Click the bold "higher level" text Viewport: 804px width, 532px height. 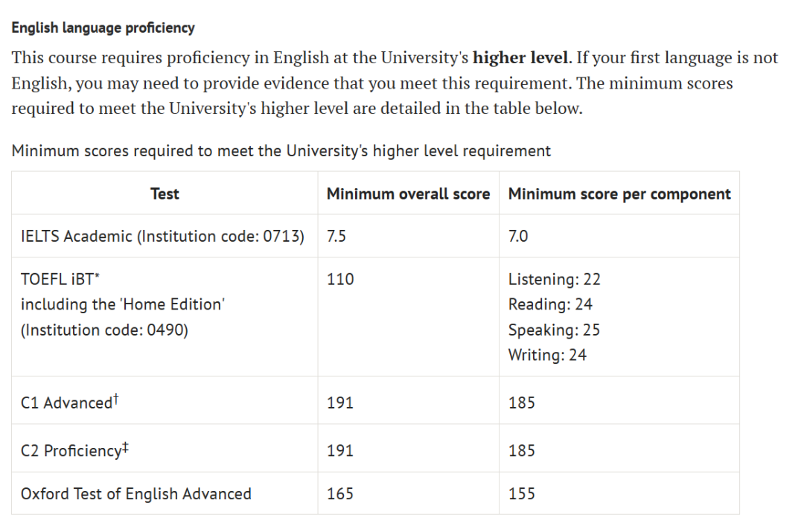[x=521, y=58]
